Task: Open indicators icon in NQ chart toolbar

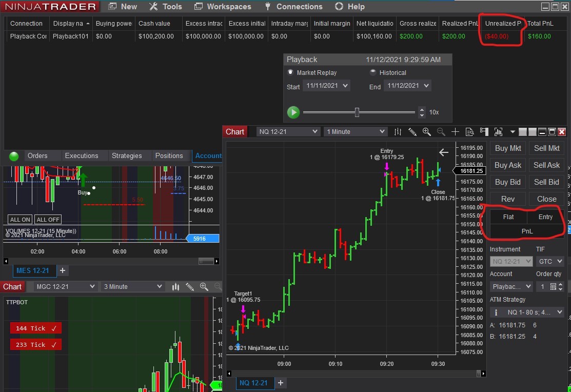Action: (498, 132)
